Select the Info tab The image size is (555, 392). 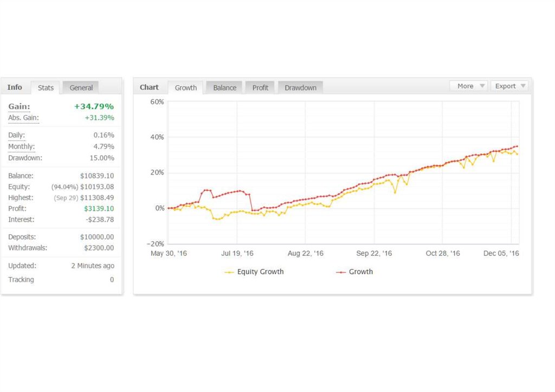coord(15,87)
